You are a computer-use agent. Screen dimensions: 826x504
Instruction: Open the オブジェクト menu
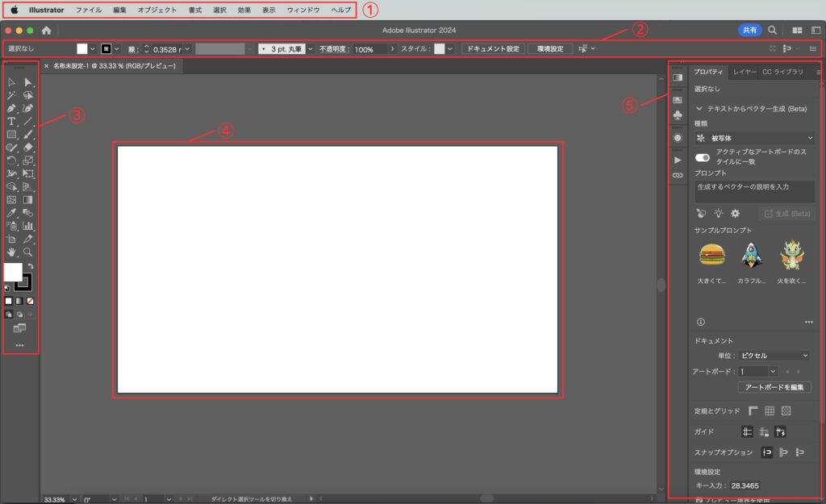click(x=157, y=10)
